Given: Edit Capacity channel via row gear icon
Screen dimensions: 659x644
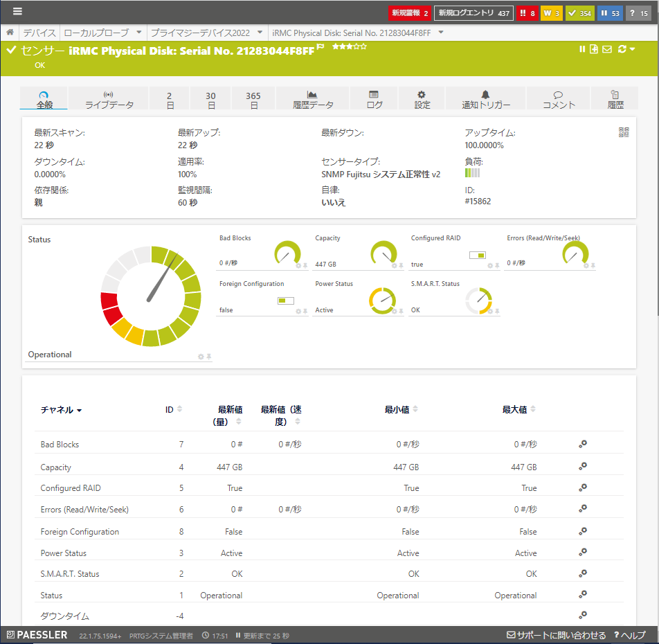Looking at the screenshot, I should tap(583, 466).
